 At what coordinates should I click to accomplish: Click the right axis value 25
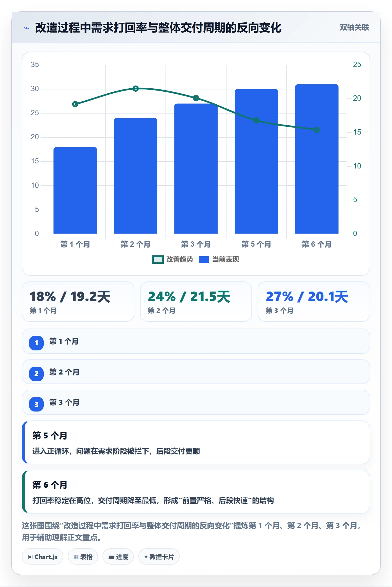[357, 65]
